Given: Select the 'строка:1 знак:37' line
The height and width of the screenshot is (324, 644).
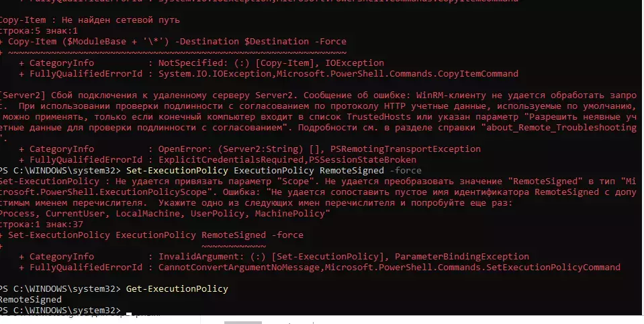Looking at the screenshot, I should (x=42, y=224).
